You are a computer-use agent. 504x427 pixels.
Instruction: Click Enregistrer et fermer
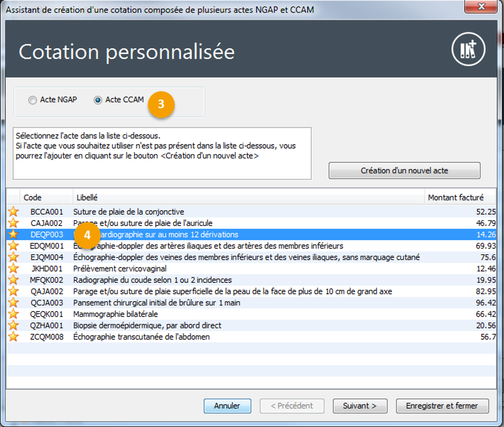442,406
